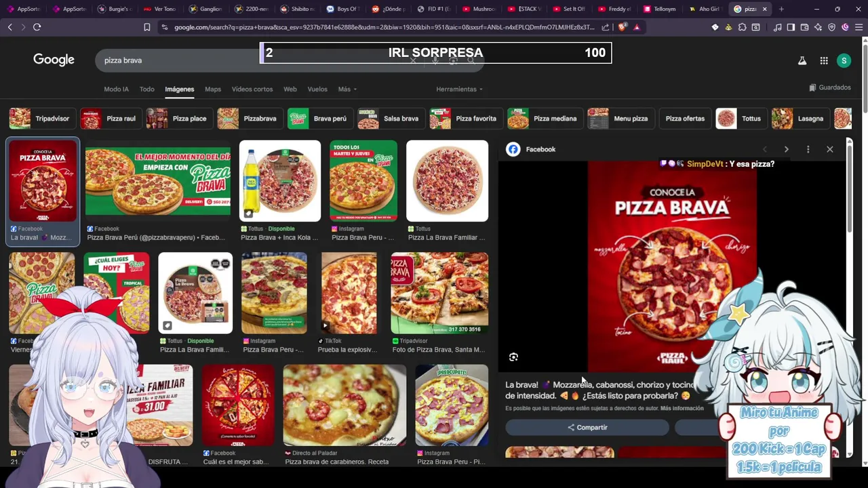Image resolution: width=868 pixels, height=488 pixels.
Task: Reload the page
Action: (x=37, y=27)
